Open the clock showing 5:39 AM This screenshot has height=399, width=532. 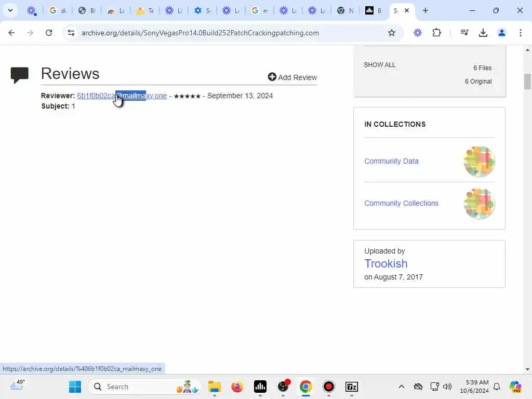coord(474,387)
